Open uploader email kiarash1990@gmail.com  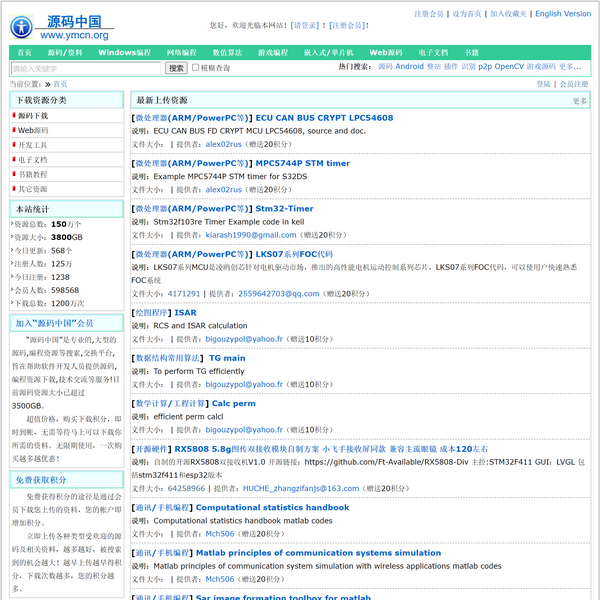click(x=250, y=235)
